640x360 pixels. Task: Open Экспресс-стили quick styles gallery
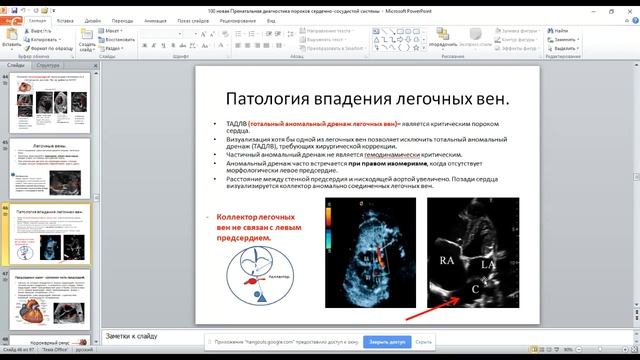pos(475,38)
